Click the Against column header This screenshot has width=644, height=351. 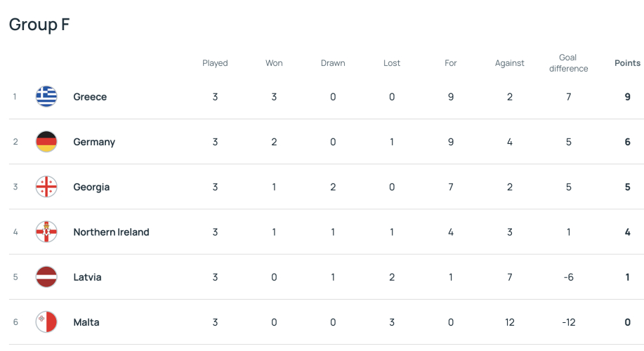click(x=510, y=63)
